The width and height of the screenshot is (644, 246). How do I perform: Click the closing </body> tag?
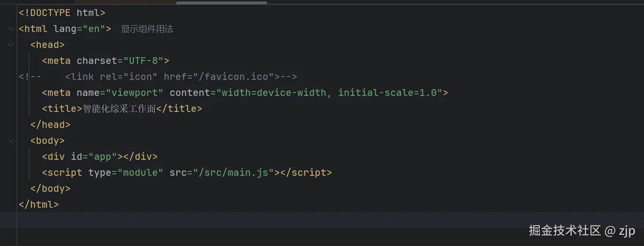50,189
